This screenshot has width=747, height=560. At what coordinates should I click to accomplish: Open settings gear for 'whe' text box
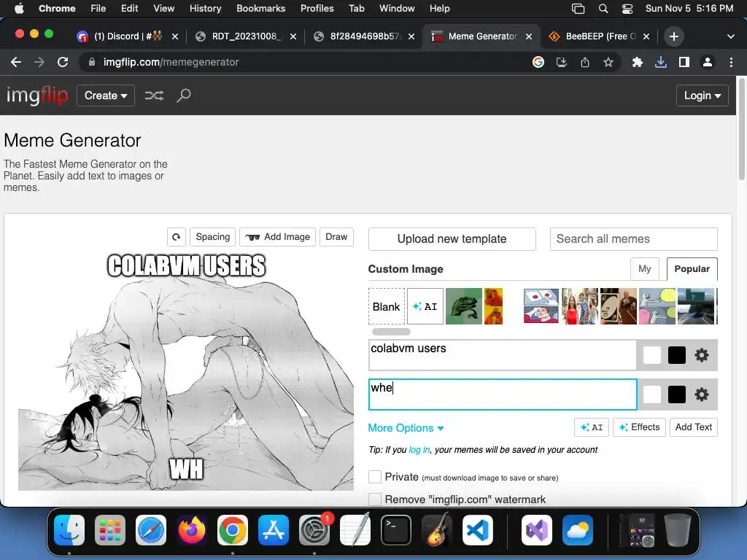tap(701, 394)
